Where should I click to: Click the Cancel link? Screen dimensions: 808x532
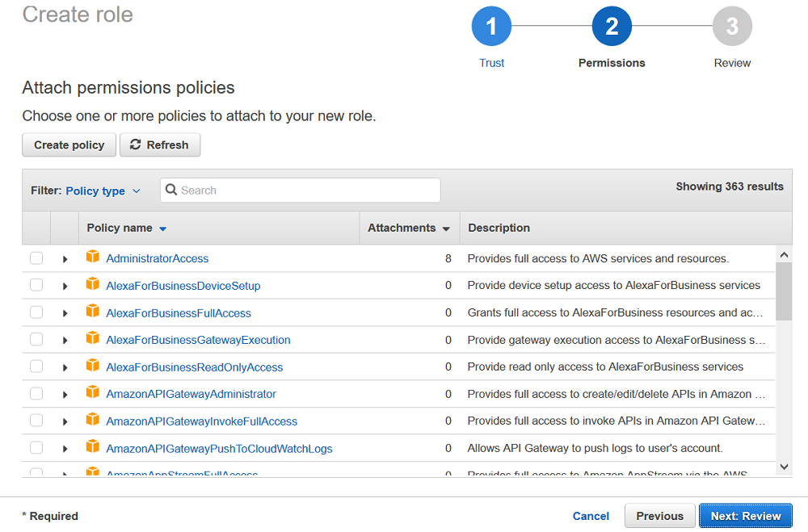pos(591,516)
